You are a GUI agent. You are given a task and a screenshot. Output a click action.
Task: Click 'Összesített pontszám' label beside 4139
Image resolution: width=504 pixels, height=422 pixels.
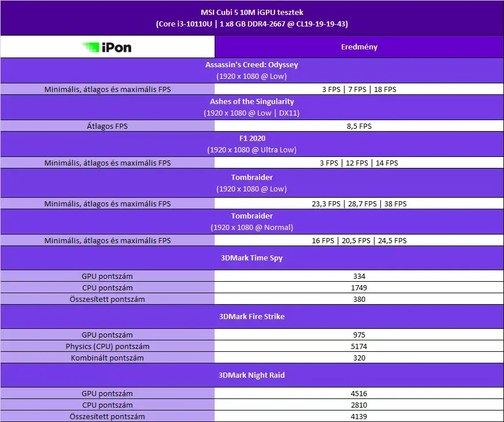[108, 417]
